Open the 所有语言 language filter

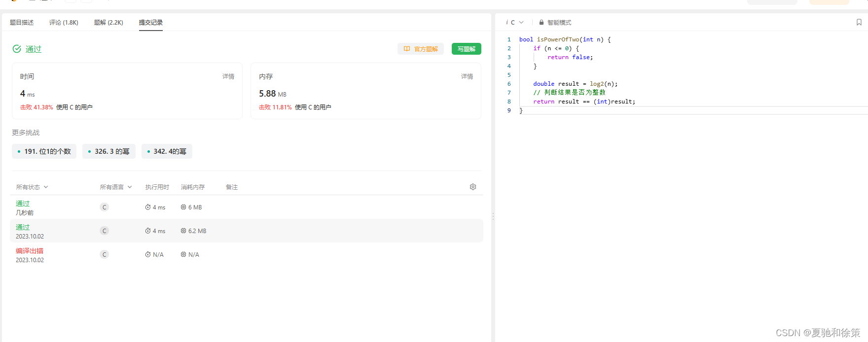(116, 187)
